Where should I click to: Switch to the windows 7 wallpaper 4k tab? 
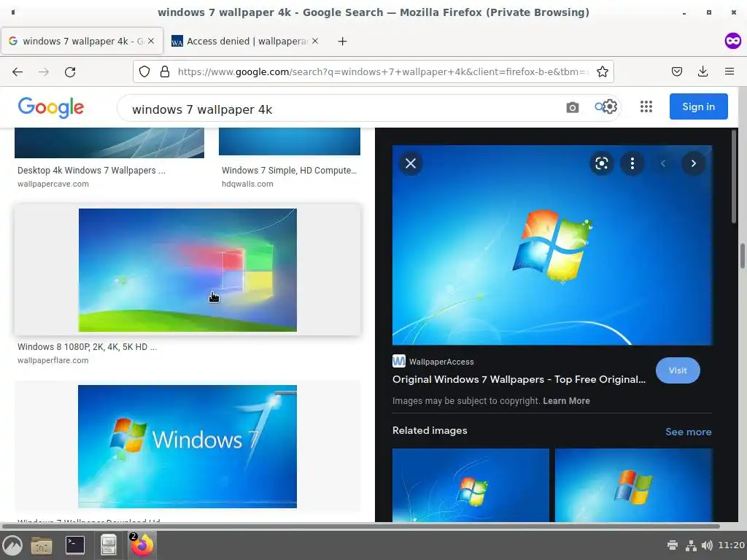click(82, 42)
